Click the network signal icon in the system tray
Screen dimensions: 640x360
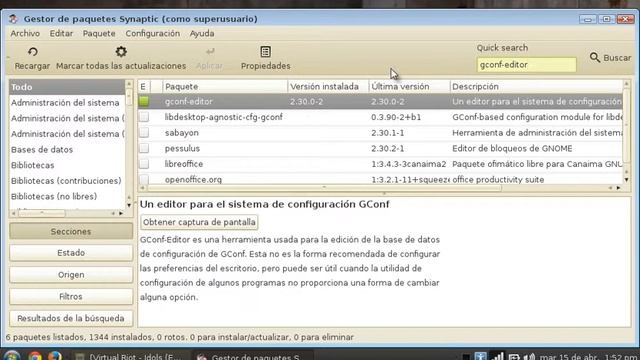497,357
